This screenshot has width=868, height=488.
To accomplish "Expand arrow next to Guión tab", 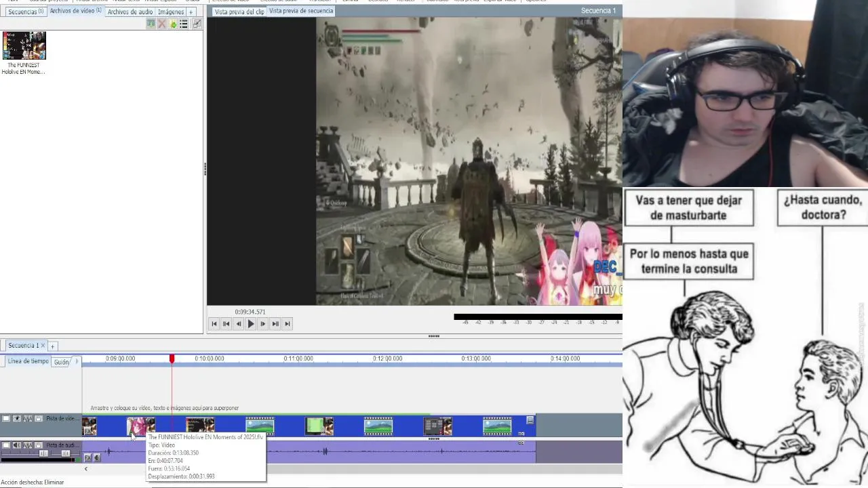I will point(77,361).
